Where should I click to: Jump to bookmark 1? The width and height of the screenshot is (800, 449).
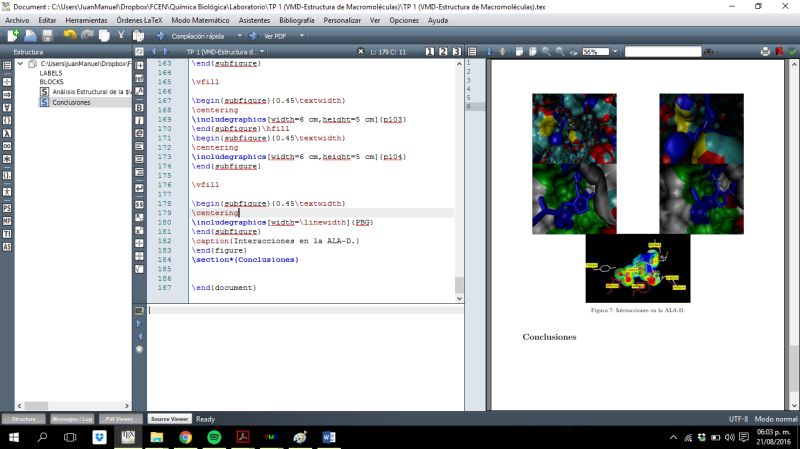coord(430,52)
